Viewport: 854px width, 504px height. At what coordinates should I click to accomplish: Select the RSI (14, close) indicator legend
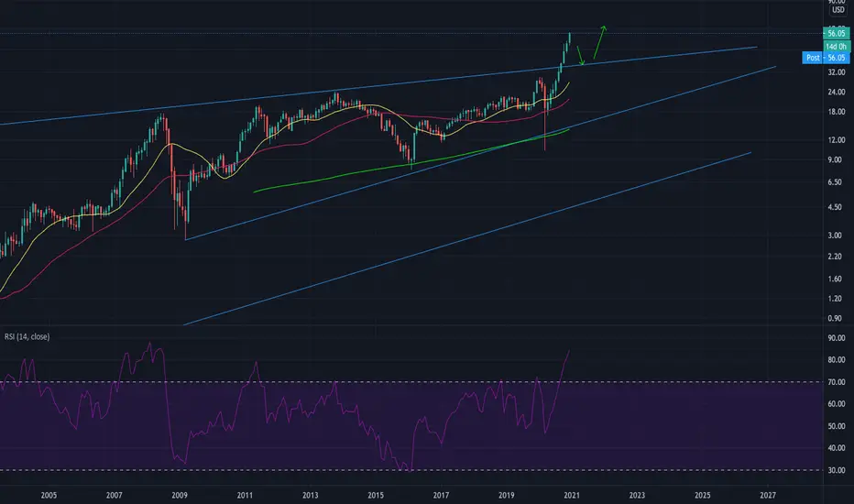(27, 336)
